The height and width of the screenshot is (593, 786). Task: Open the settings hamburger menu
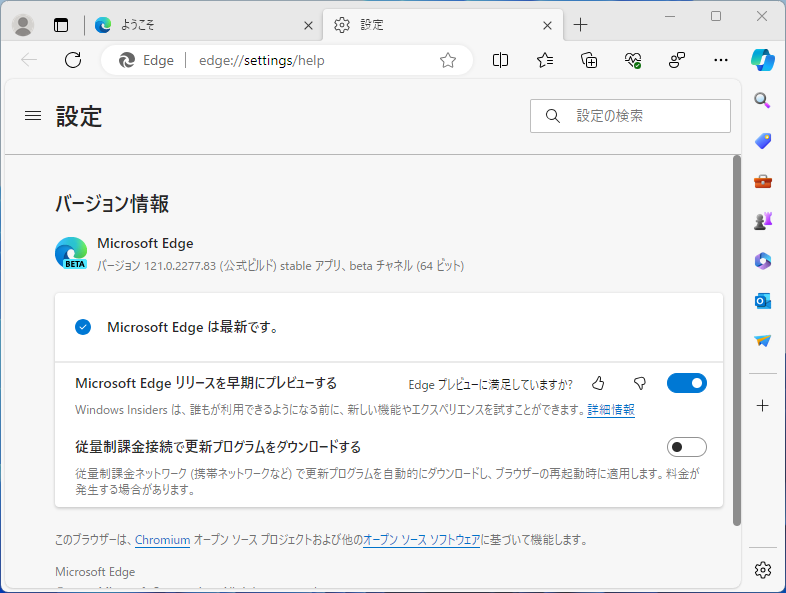(33, 116)
